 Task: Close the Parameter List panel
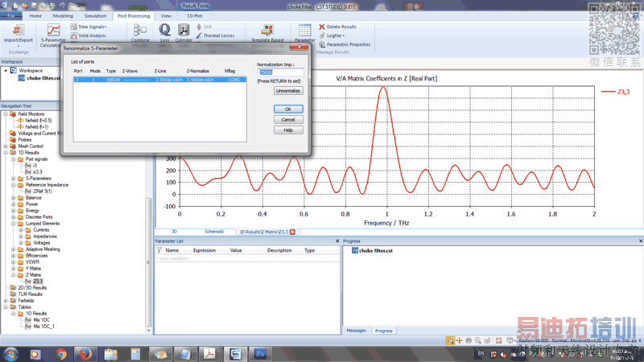tap(337, 241)
